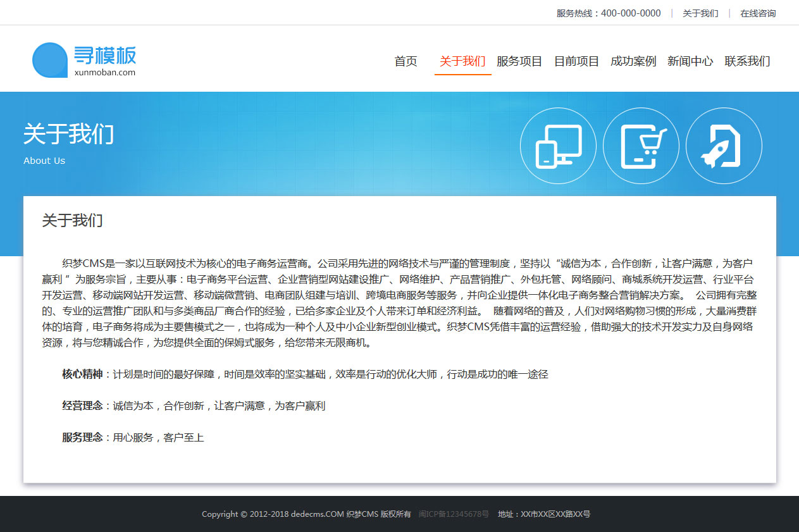799x532 pixels.
Task: Click the computer and phone devices circle icon
Action: click(558, 146)
